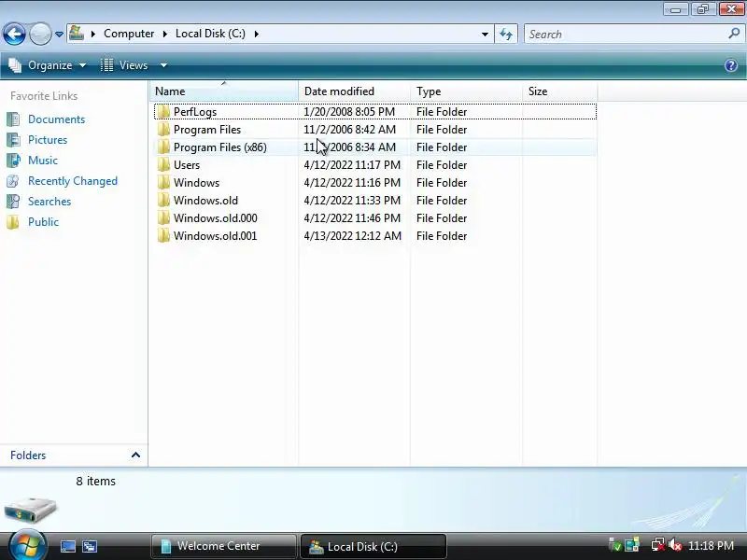Select the Windows.old folder icon
Screen dimensions: 747x560
163,201
